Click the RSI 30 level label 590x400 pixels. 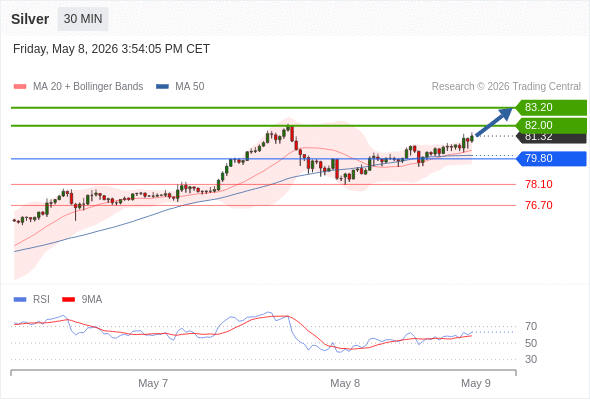pyautogui.click(x=531, y=359)
